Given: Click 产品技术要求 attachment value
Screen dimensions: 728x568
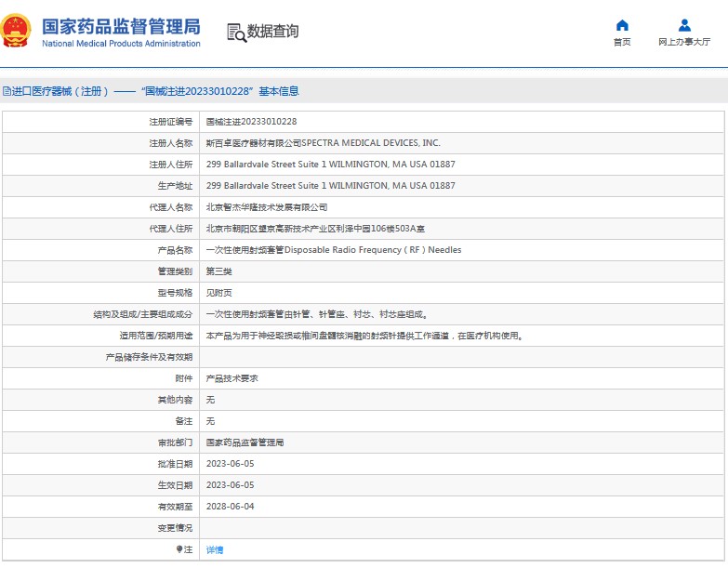Looking at the screenshot, I should (232, 378).
